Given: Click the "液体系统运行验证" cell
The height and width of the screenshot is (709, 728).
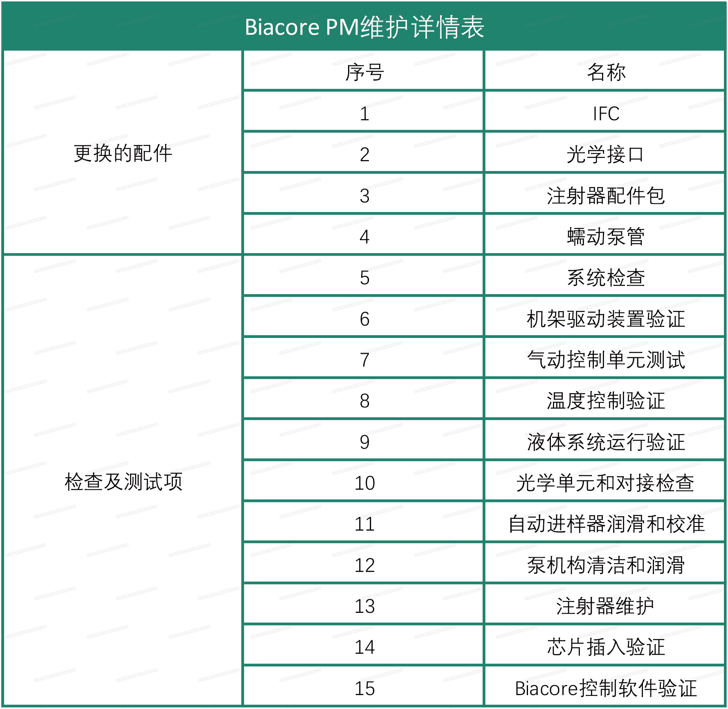Looking at the screenshot, I should pyautogui.click(x=605, y=439).
